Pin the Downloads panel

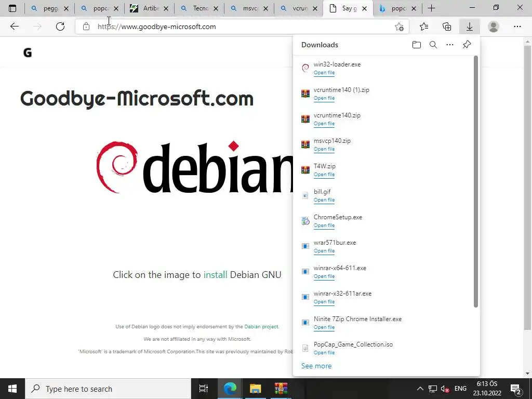[x=467, y=45]
